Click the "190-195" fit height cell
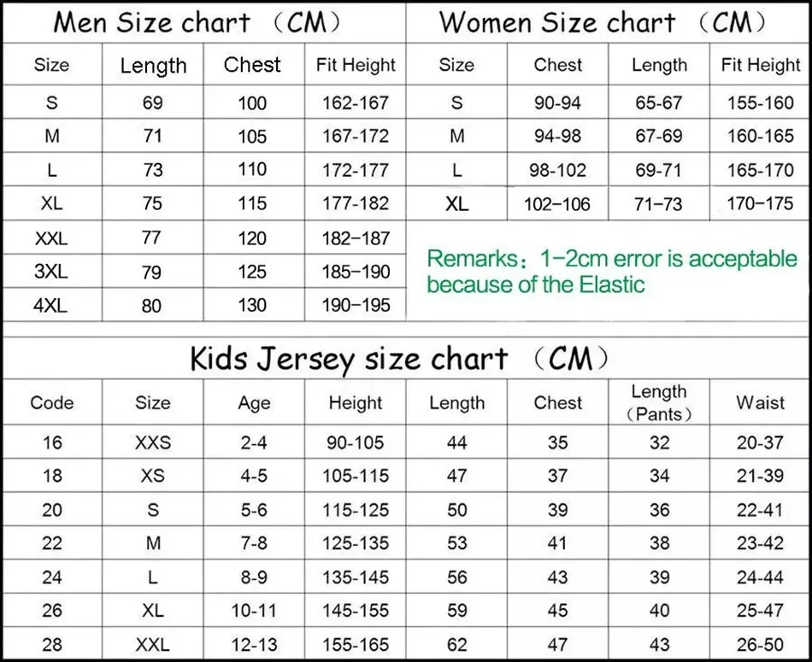The height and width of the screenshot is (662, 812). (x=356, y=305)
